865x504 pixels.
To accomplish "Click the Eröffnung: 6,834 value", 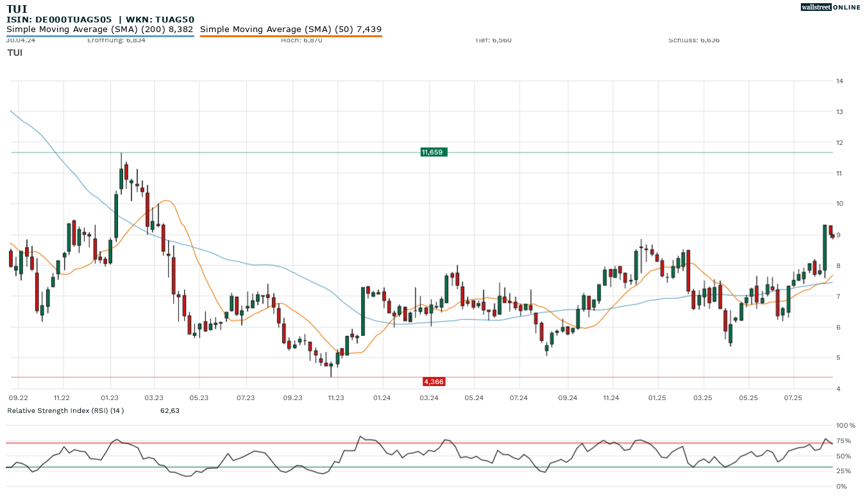I will pyautogui.click(x=116, y=40).
